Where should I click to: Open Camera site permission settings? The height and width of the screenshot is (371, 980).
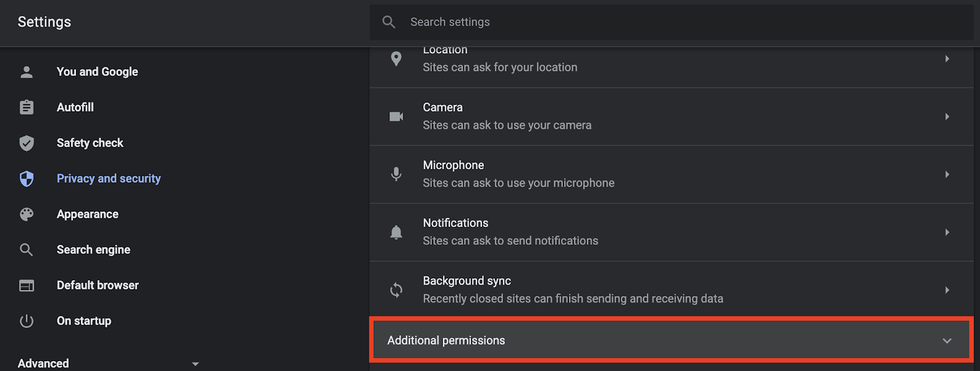point(671,117)
